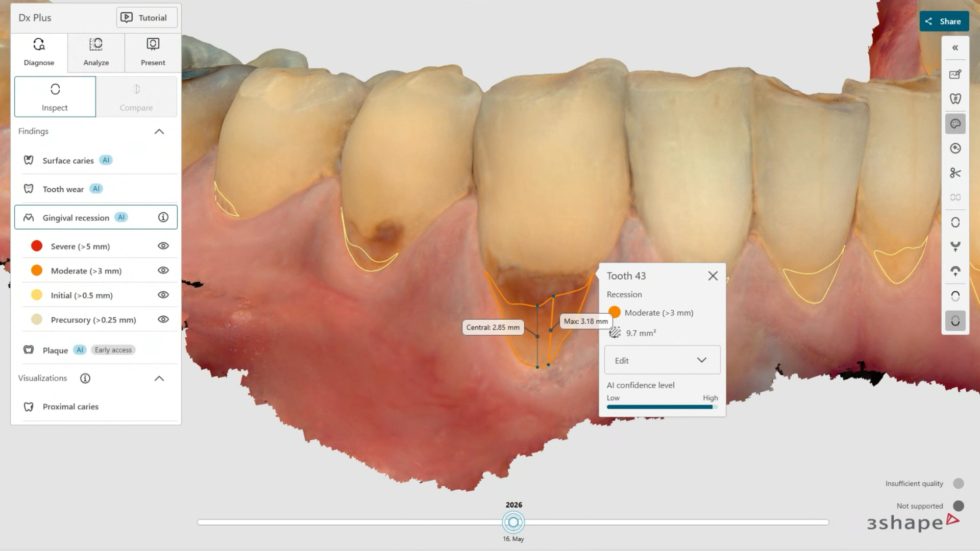Click the Early access badge
This screenshot has height=551, width=980.
pos(113,350)
